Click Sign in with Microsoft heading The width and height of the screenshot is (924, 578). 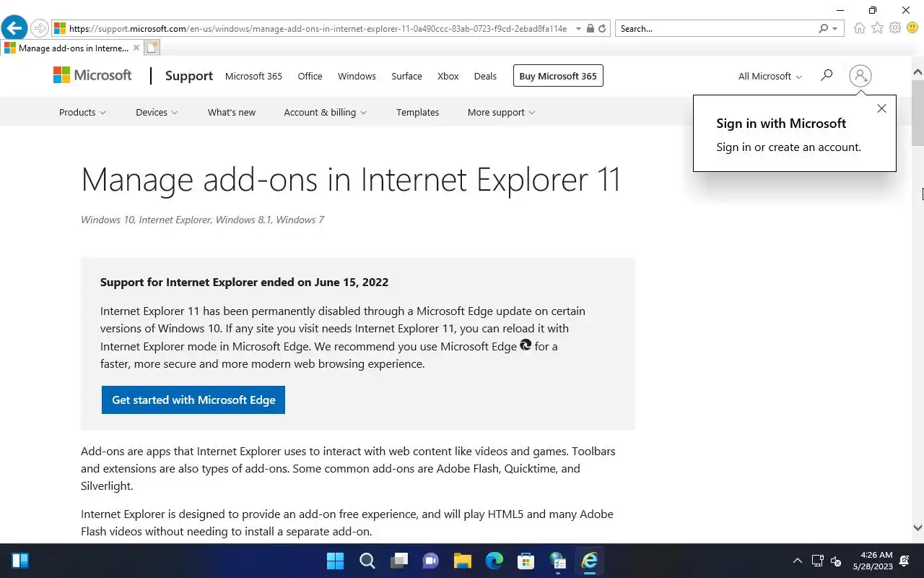click(781, 124)
